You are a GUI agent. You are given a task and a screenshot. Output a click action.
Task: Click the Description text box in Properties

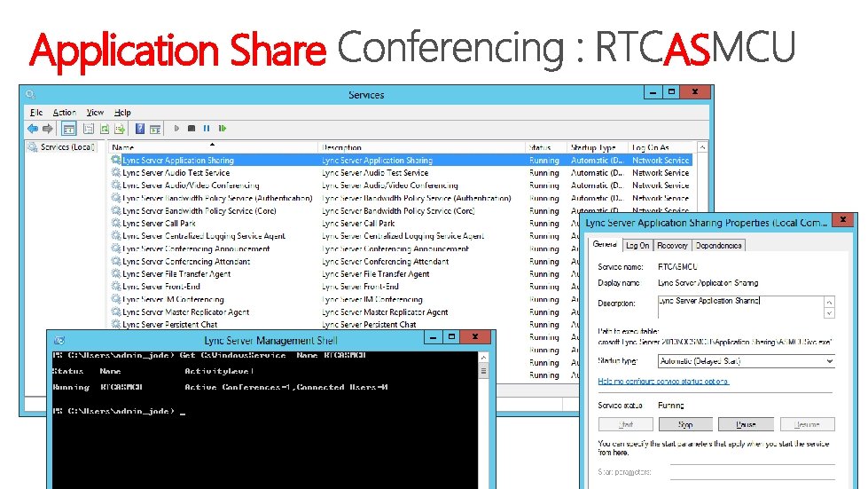tap(740, 307)
